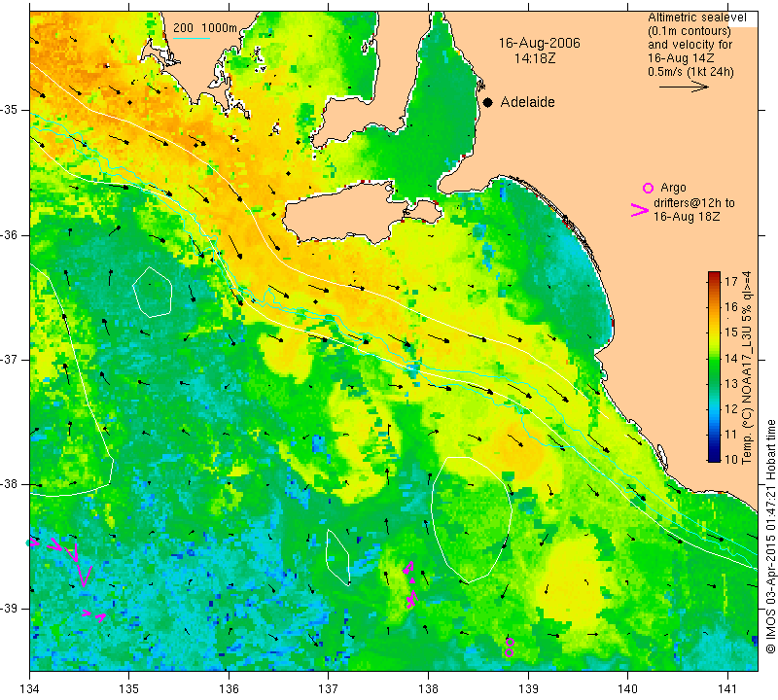
Task: Click the lower magenta Argo float circle near 139°E
Action: [509, 652]
